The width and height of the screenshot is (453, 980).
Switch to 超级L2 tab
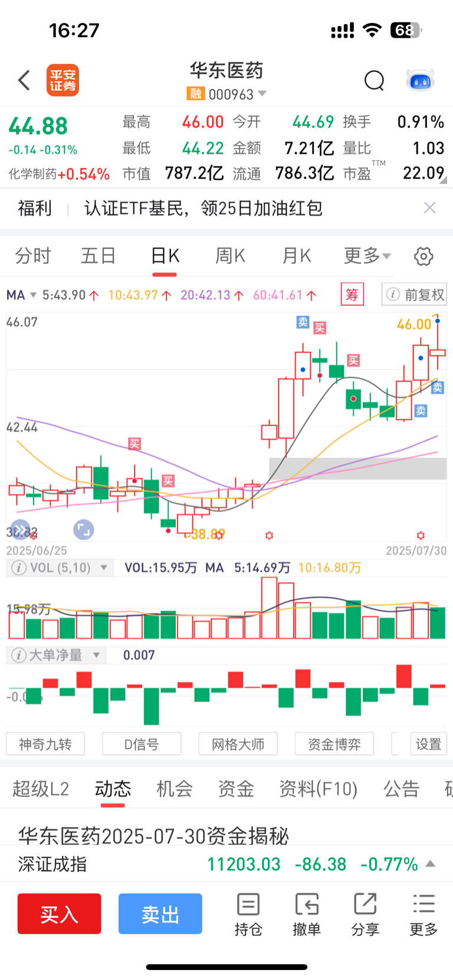(x=41, y=788)
